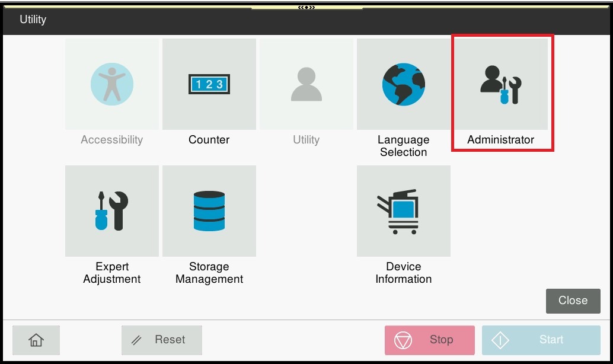Tap the Device Information printer icon

pyautogui.click(x=403, y=211)
